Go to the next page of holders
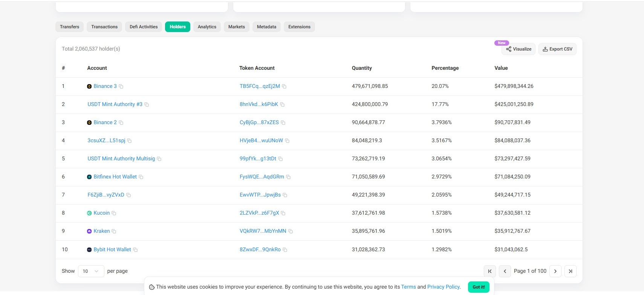 555,271
